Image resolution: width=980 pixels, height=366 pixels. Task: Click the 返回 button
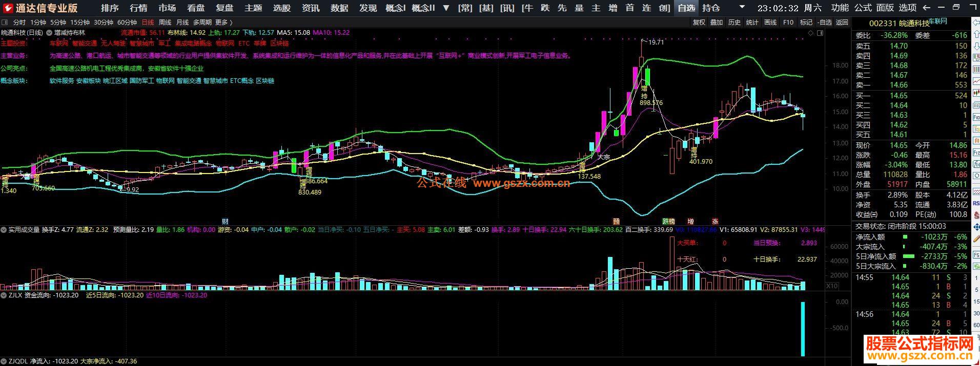pos(842,23)
